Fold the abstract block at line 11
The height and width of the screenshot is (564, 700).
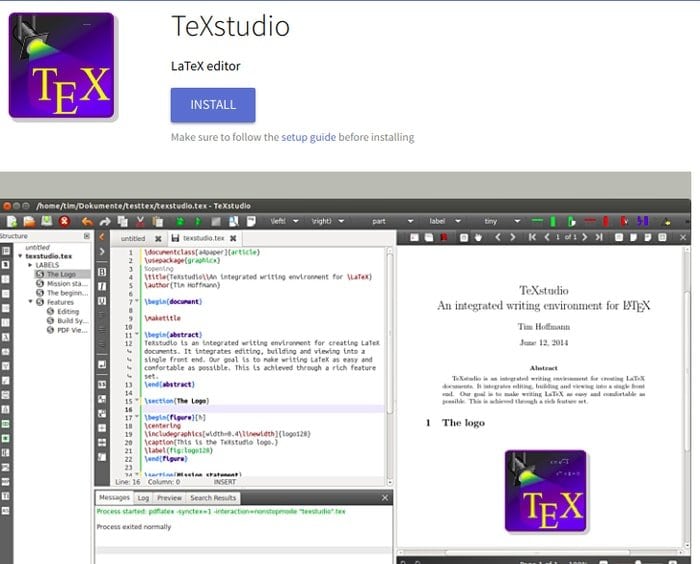pyautogui.click(x=137, y=334)
